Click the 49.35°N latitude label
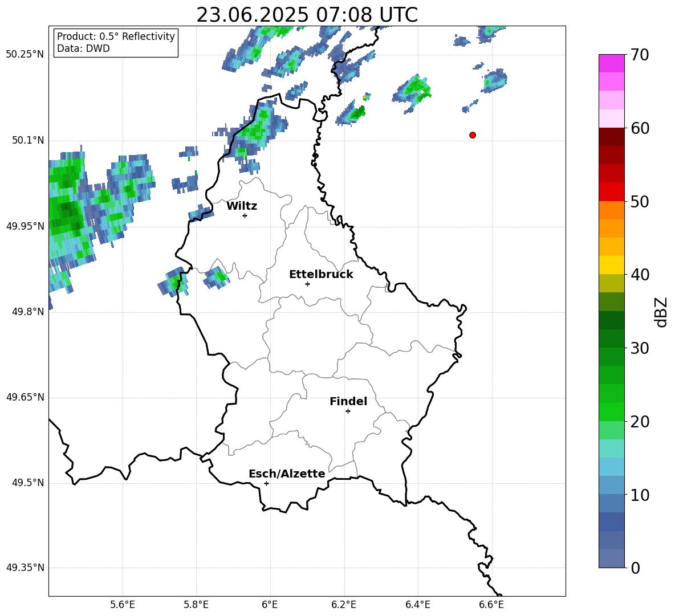This screenshot has width=675, height=616. pos(25,568)
